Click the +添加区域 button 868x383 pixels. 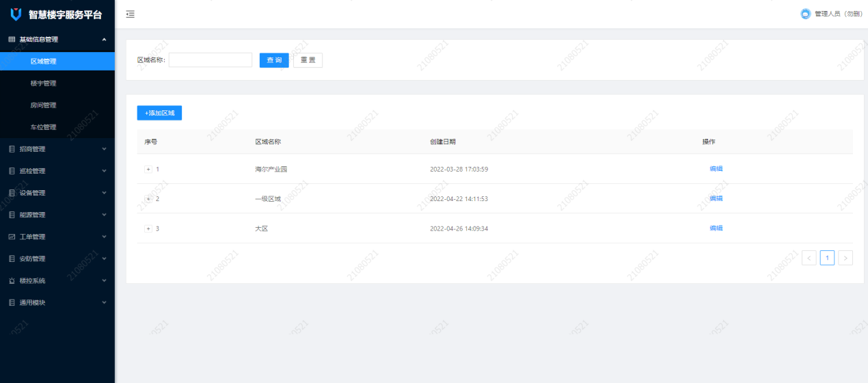[x=159, y=113]
